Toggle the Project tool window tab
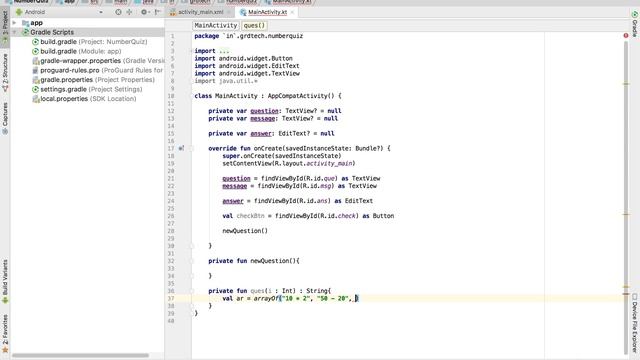 pyautogui.click(x=5, y=27)
